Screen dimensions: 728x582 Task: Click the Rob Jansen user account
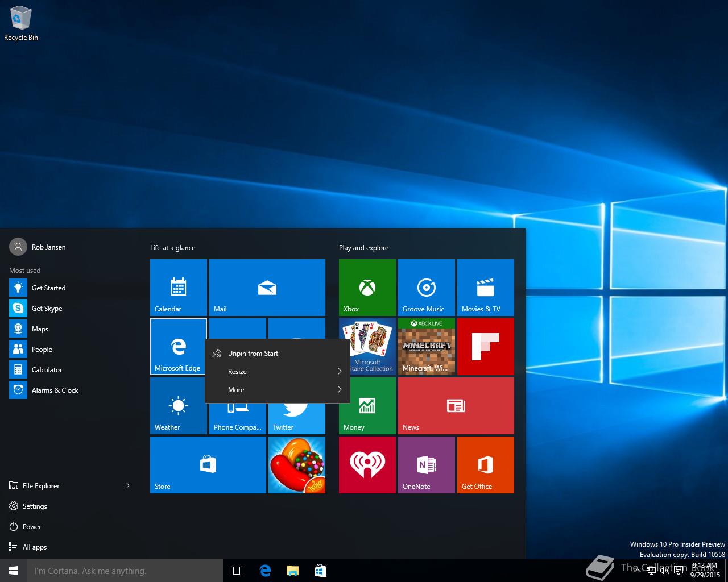point(38,247)
